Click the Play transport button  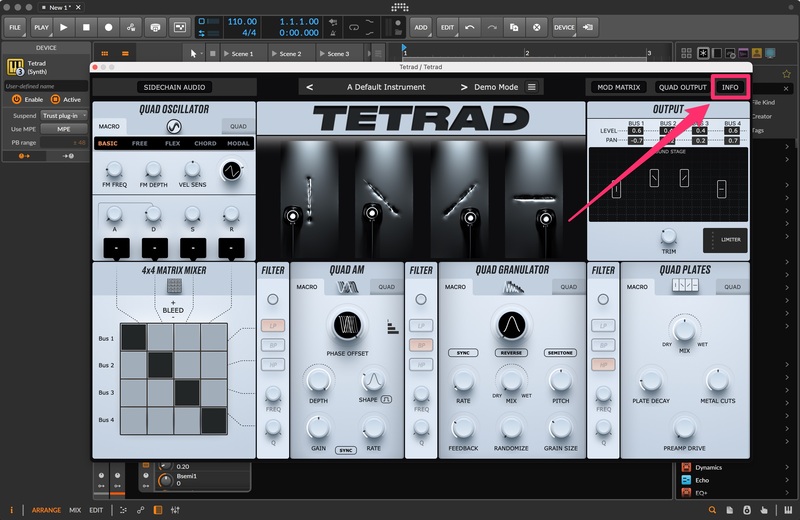pos(66,27)
